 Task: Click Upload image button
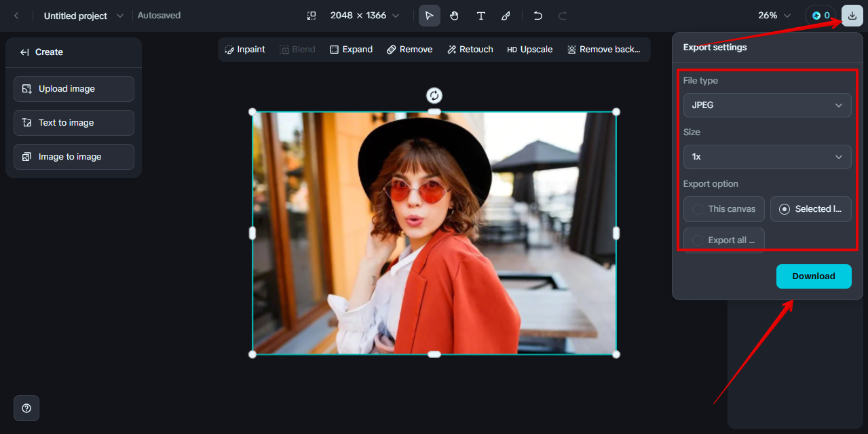pos(74,89)
